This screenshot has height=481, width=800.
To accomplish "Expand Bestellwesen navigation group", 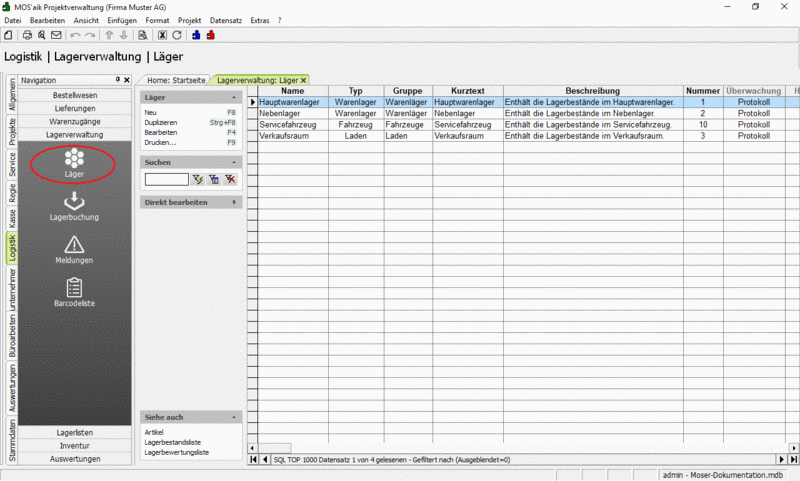I will (x=75, y=95).
